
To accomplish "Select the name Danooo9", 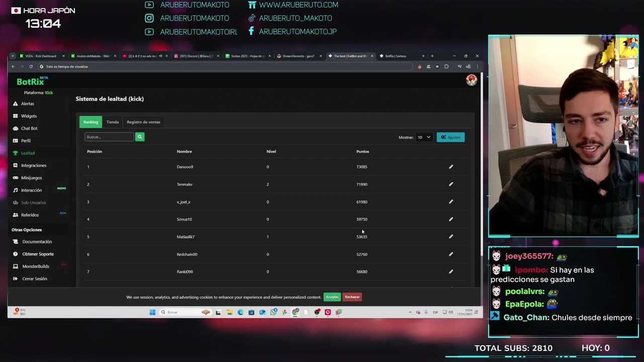I will (x=185, y=167).
